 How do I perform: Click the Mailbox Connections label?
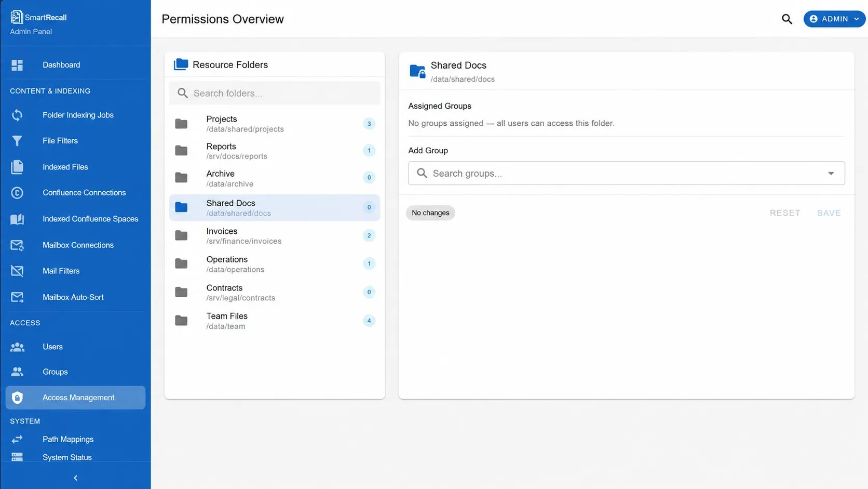[78, 245]
